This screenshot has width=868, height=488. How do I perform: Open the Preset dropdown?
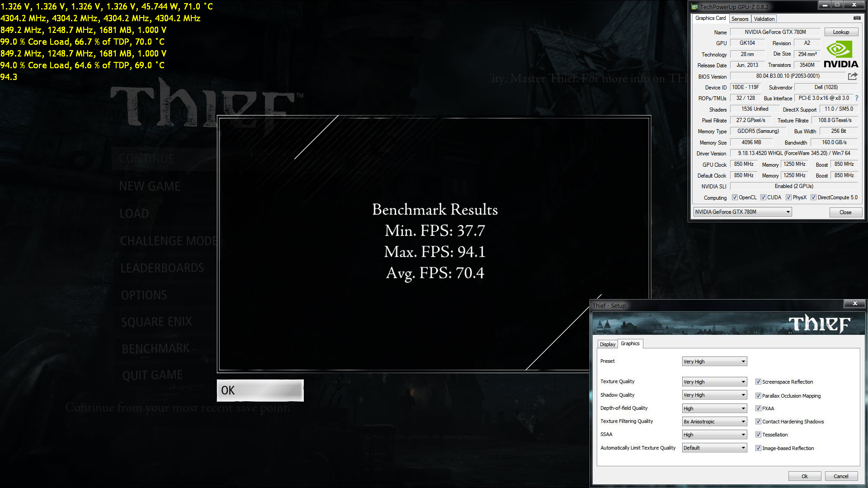tap(714, 361)
